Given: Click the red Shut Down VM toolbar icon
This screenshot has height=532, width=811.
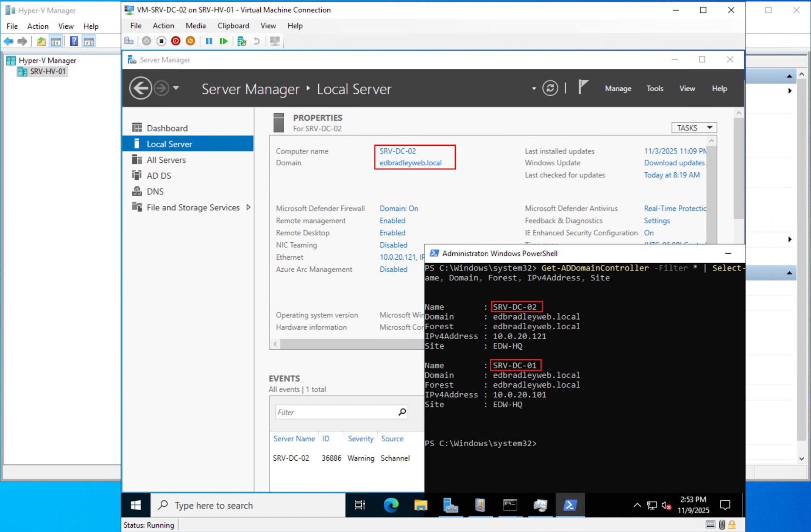Looking at the screenshot, I should coord(175,41).
